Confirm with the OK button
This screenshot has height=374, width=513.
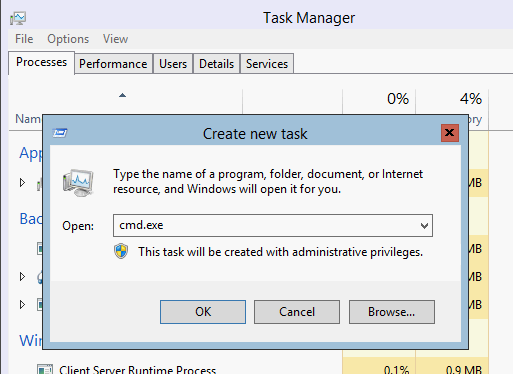pos(203,312)
